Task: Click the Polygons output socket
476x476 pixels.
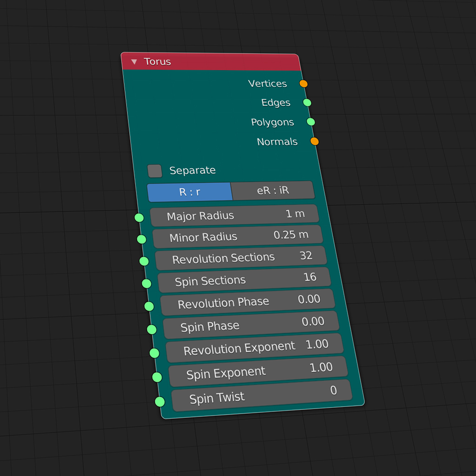Action: 311,122
